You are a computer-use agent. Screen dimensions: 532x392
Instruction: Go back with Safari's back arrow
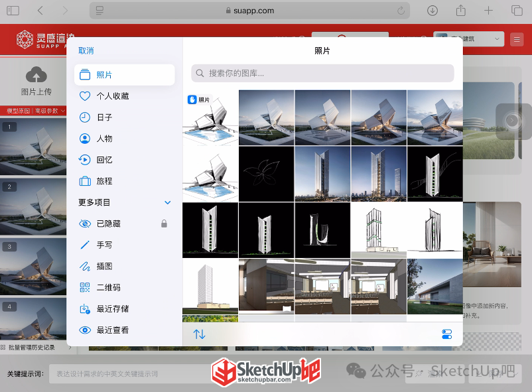coord(40,11)
